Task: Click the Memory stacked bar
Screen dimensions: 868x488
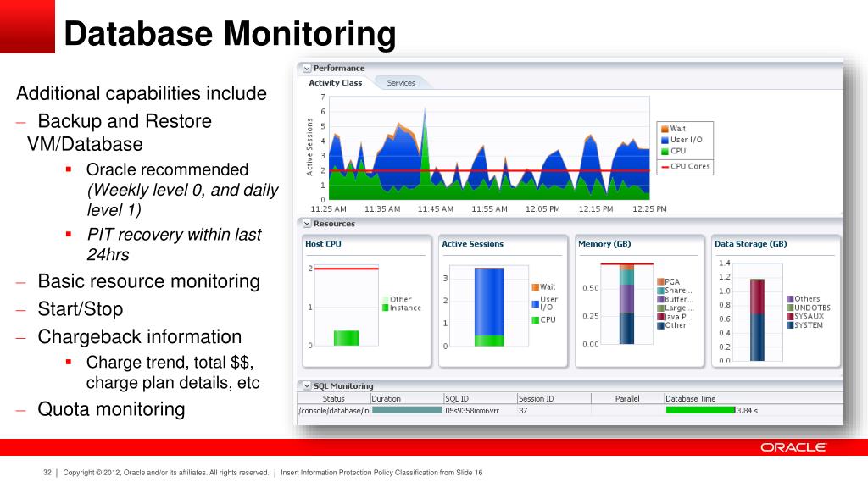Action: point(626,304)
